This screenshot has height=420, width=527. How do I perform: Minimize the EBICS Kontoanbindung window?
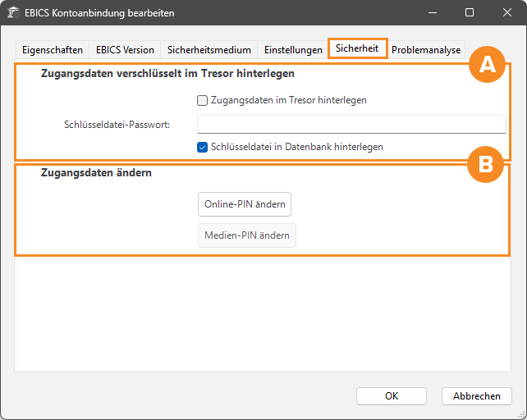[432, 13]
